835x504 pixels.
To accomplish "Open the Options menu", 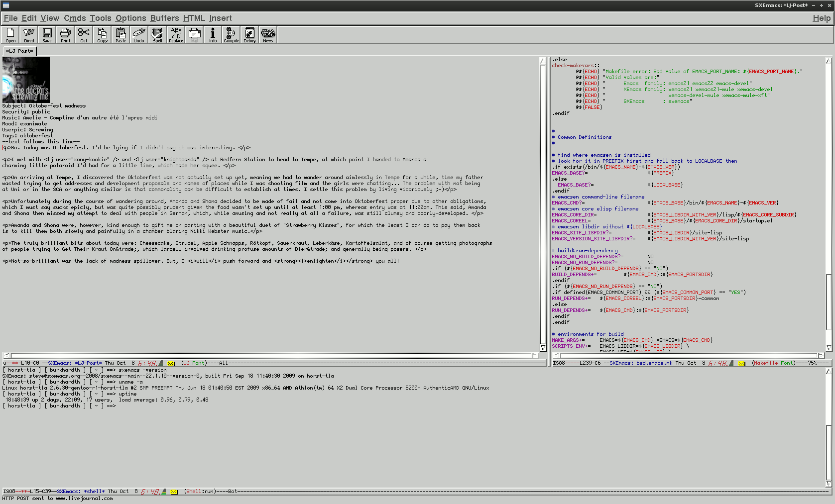I will [x=131, y=18].
